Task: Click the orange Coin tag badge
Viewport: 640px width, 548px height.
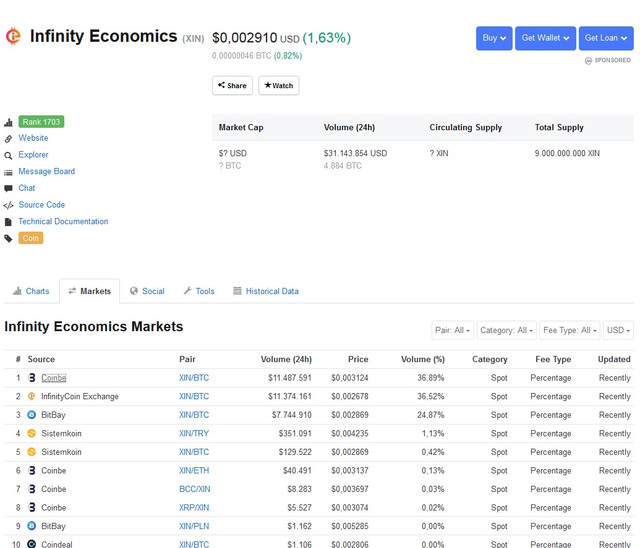Action: tap(31, 238)
